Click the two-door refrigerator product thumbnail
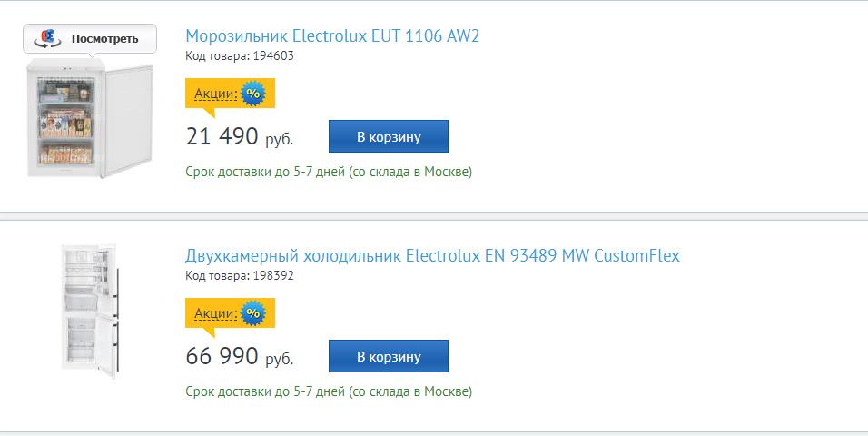The height and width of the screenshot is (436, 868). [89, 311]
